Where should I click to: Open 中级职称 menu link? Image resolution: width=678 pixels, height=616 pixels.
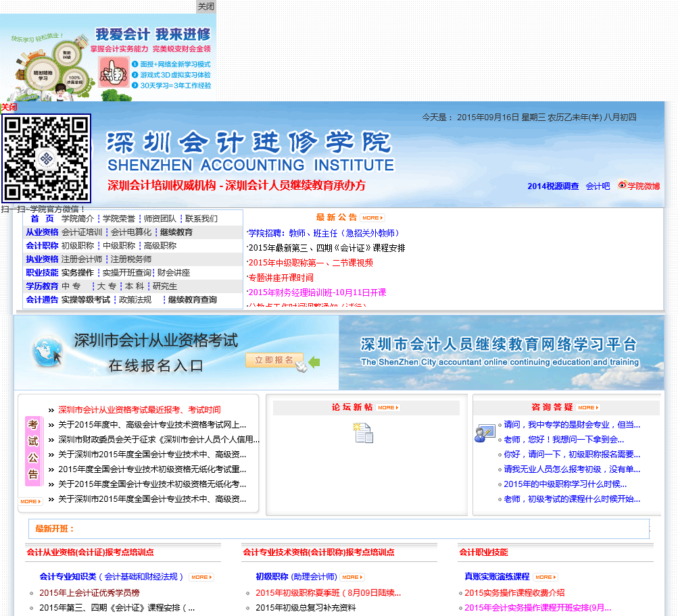click(119, 246)
